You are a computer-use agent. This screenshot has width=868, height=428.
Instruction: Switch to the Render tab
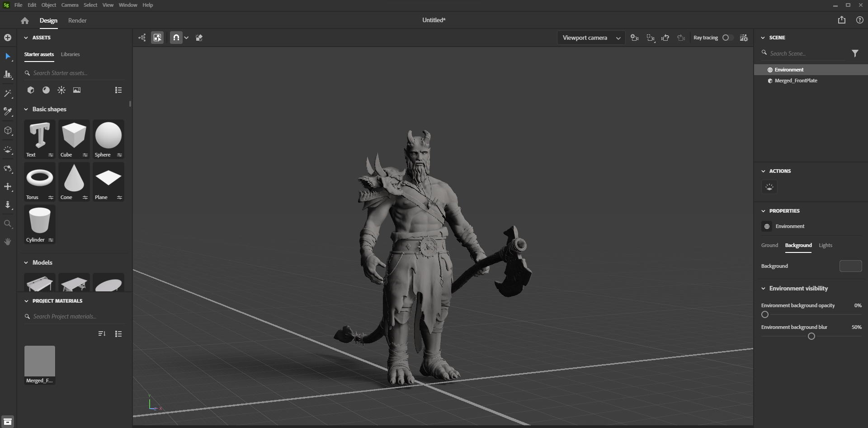coord(77,20)
